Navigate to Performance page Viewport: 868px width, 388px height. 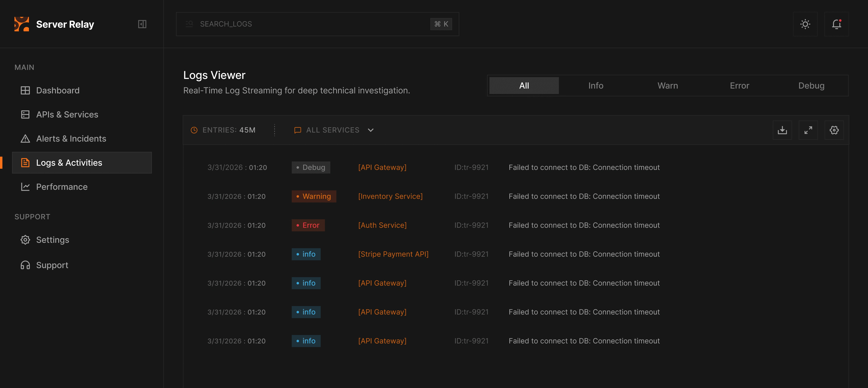pos(62,187)
